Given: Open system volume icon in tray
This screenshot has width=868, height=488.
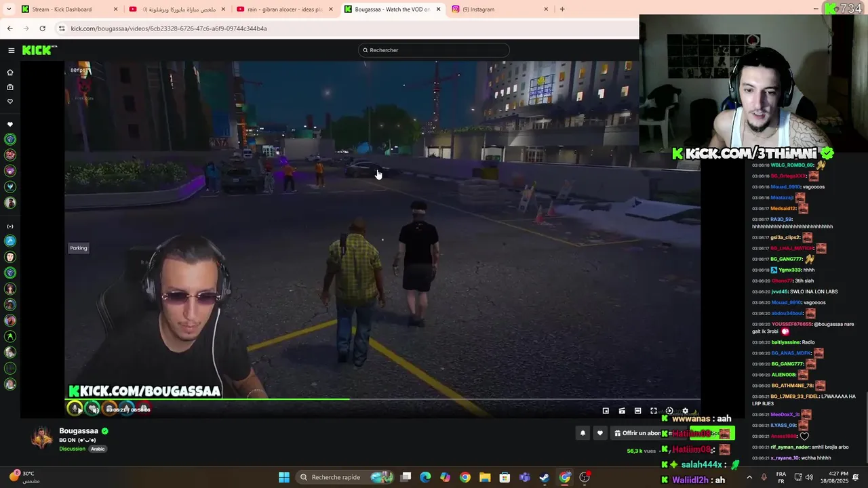Looking at the screenshot, I should click(809, 477).
